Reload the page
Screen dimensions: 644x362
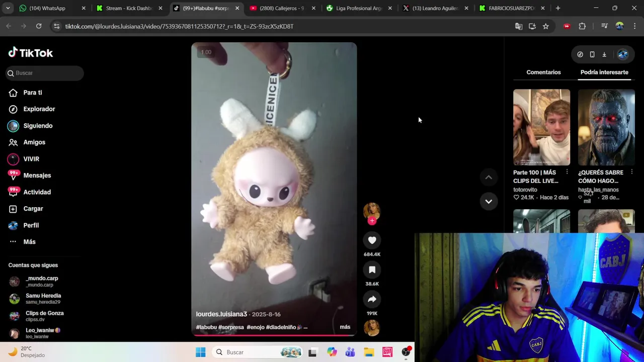tap(39, 26)
